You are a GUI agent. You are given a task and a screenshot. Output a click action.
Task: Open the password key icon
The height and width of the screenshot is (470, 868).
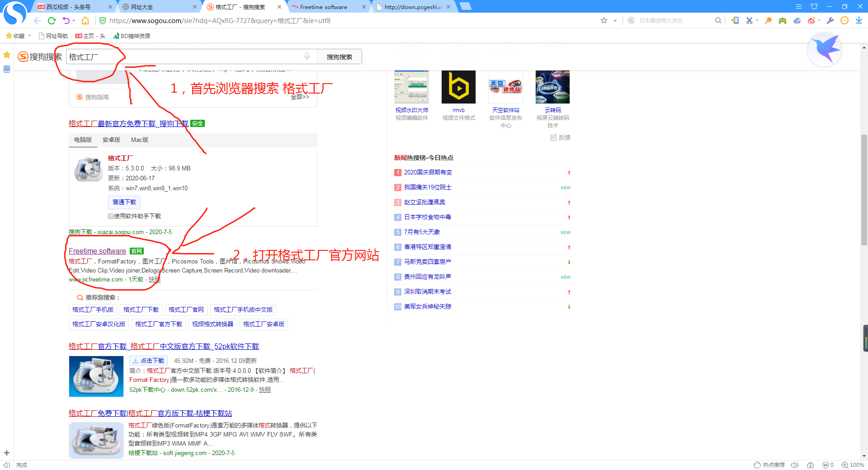tap(768, 20)
